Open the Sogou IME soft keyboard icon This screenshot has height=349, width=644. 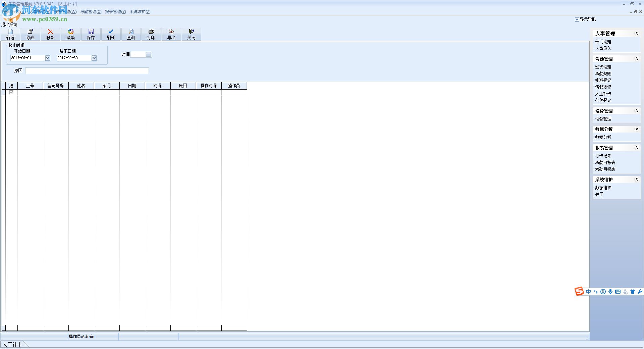click(618, 292)
